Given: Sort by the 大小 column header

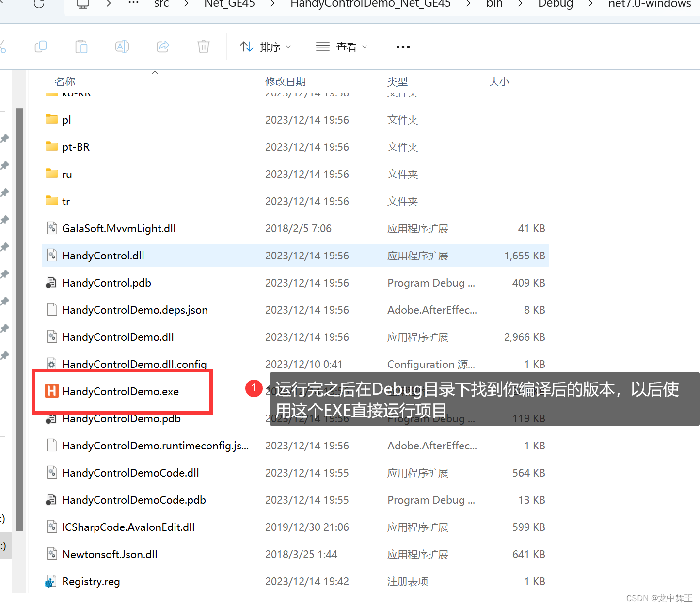Looking at the screenshot, I should (x=499, y=81).
